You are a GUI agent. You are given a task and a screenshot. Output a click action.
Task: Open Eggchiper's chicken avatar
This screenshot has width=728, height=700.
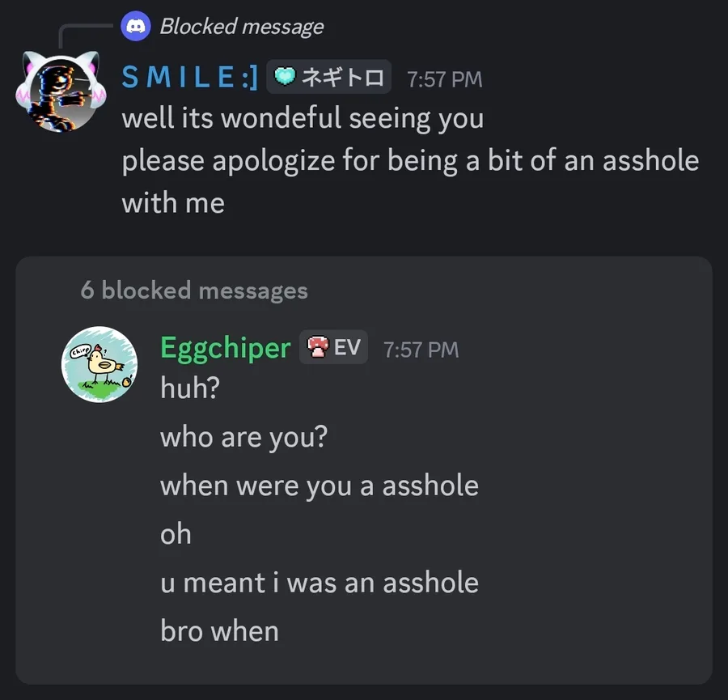point(99,363)
